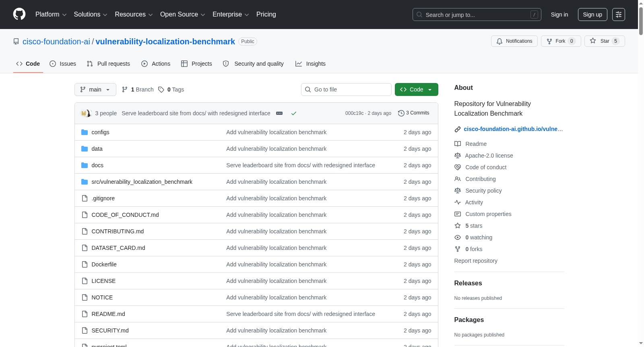Open the NOTICE file
Viewport: 644px width, 347px height.
102,297
